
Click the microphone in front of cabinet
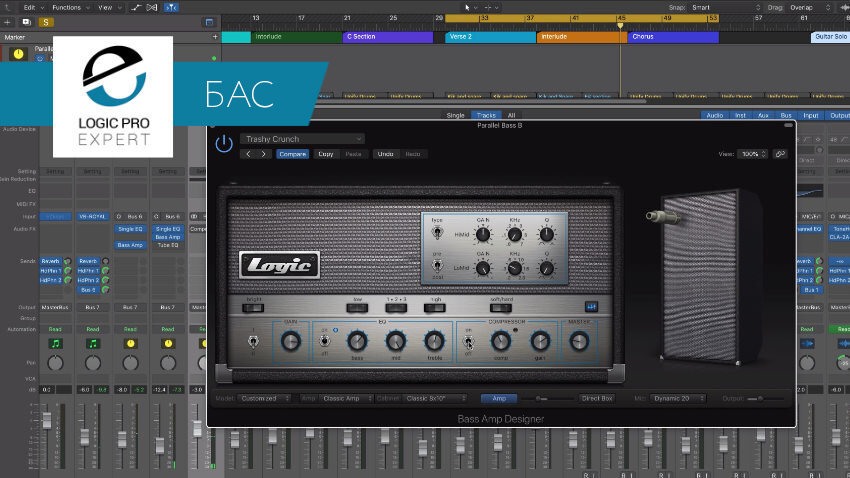click(x=662, y=217)
